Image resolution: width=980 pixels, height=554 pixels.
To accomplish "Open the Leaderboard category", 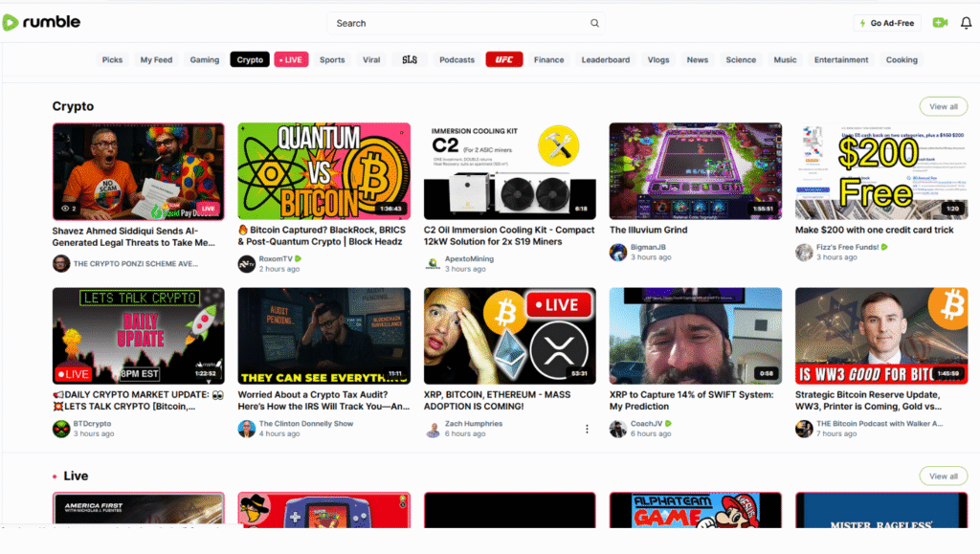I will pyautogui.click(x=606, y=60).
